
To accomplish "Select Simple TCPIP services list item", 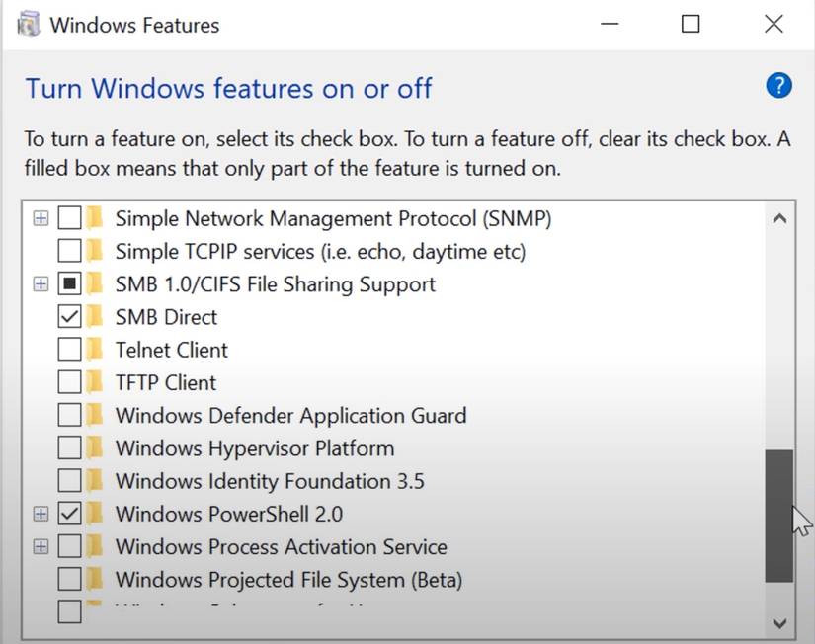I will pos(320,251).
